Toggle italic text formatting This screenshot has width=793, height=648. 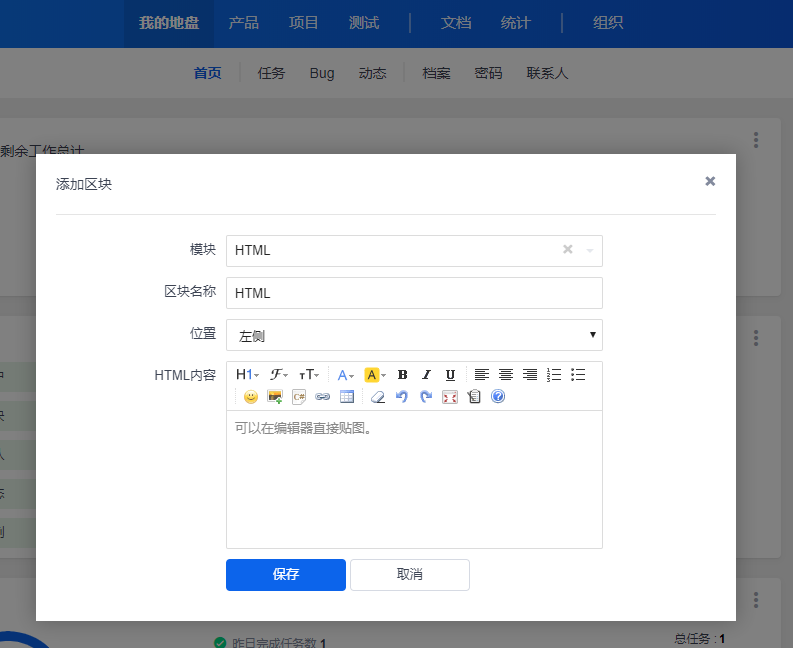tap(427, 375)
